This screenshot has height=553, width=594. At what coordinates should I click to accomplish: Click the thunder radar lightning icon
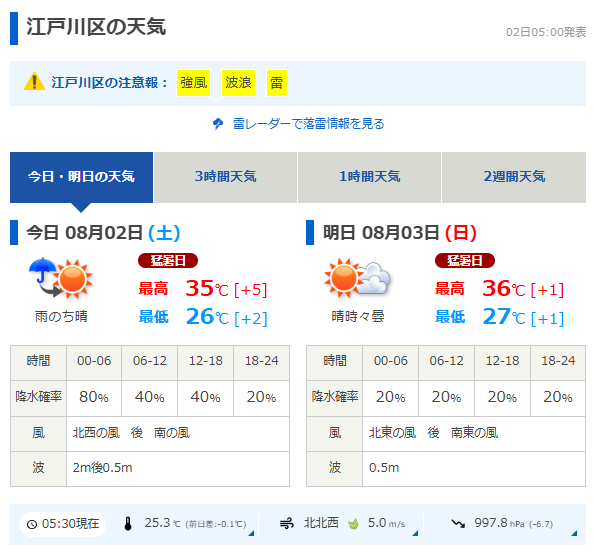point(218,123)
